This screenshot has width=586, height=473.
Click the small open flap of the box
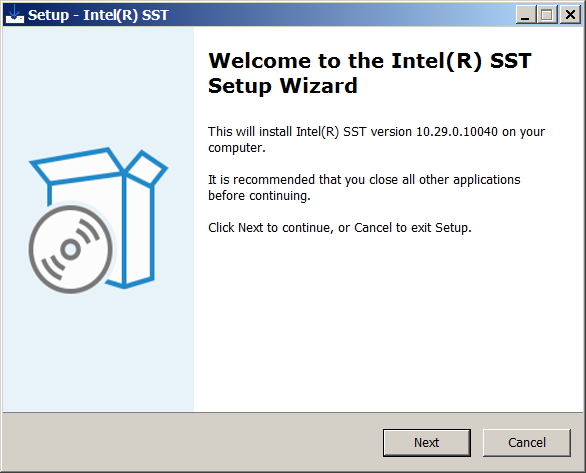[x=146, y=168]
